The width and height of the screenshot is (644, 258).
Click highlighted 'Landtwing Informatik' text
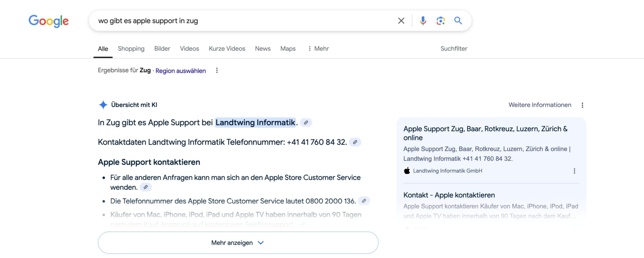pos(255,123)
